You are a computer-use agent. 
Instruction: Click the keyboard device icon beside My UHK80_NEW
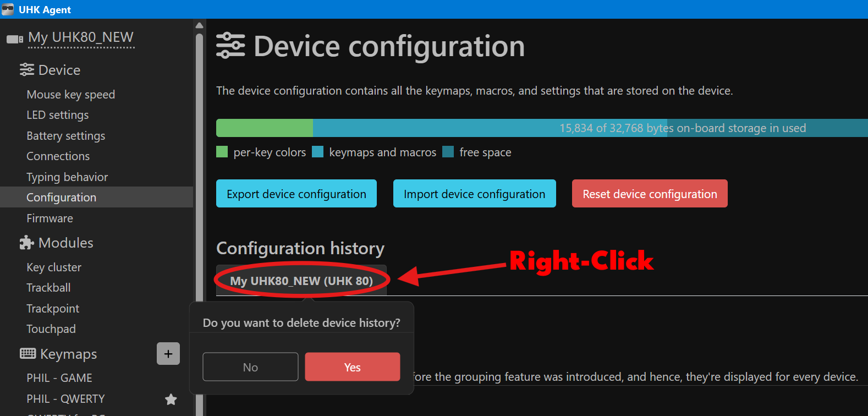coord(14,39)
